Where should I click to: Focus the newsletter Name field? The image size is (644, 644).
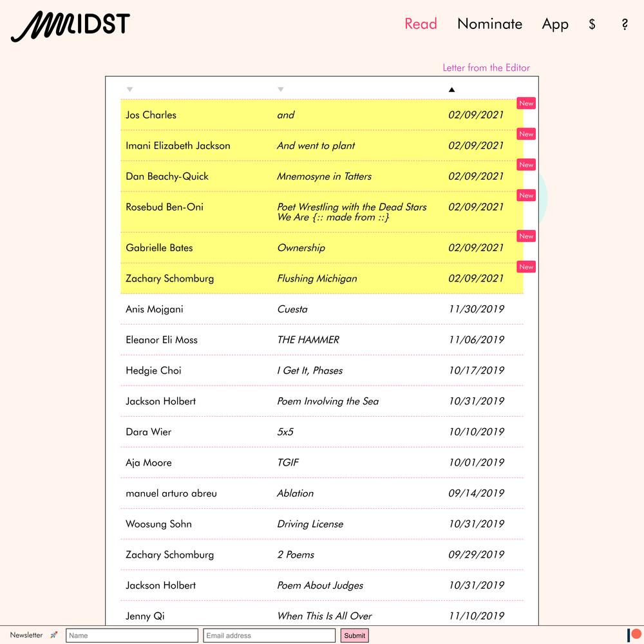click(x=132, y=636)
